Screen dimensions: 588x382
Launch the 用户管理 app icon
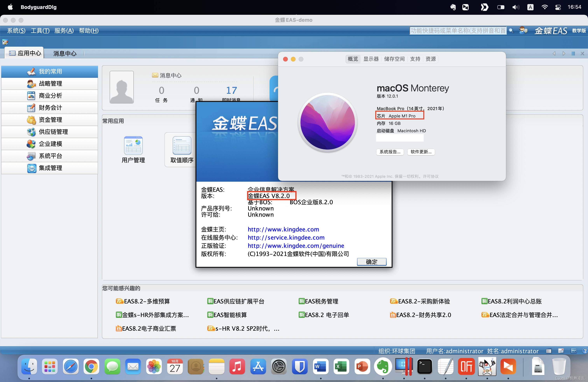pos(133,150)
